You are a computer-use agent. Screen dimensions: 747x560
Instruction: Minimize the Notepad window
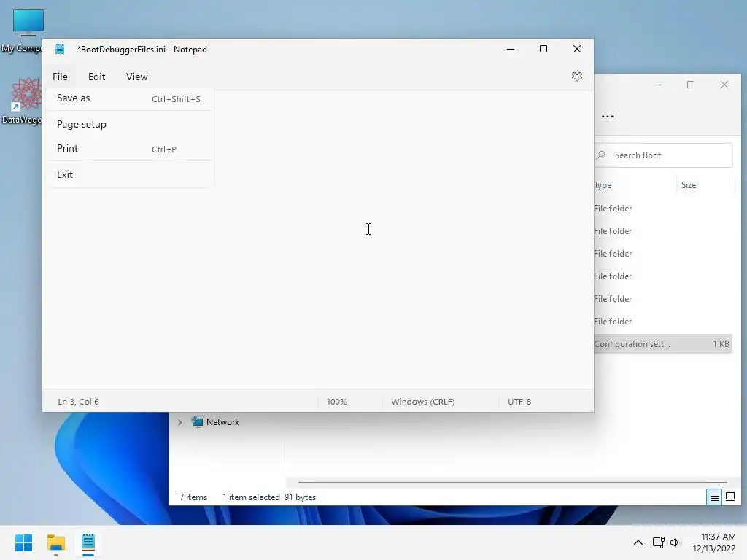(511, 49)
